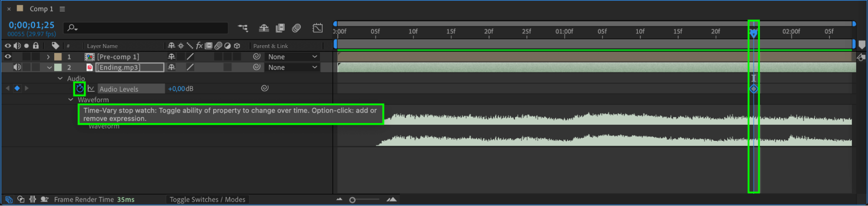Mute the Ending.mp3 audio speaker toggle
Screen dimensions: 868x206
pyautogui.click(x=17, y=67)
